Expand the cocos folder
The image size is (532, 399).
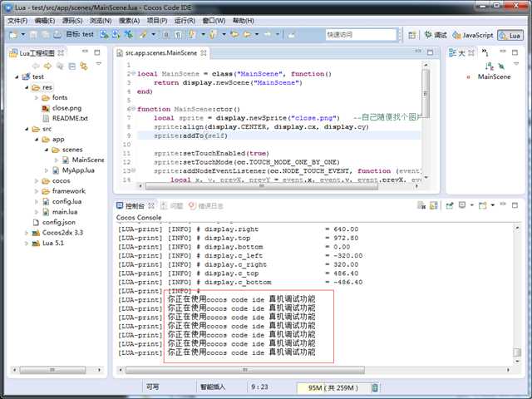coord(37,181)
